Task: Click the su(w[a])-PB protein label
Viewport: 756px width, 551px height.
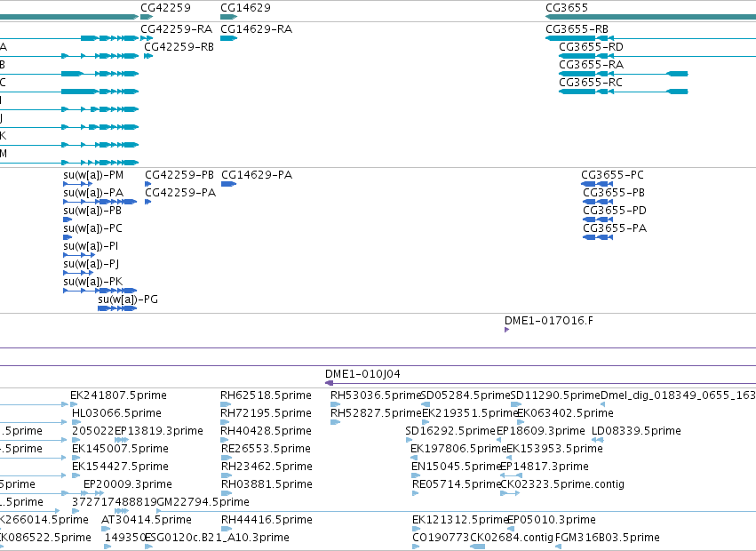Action: tap(92, 211)
